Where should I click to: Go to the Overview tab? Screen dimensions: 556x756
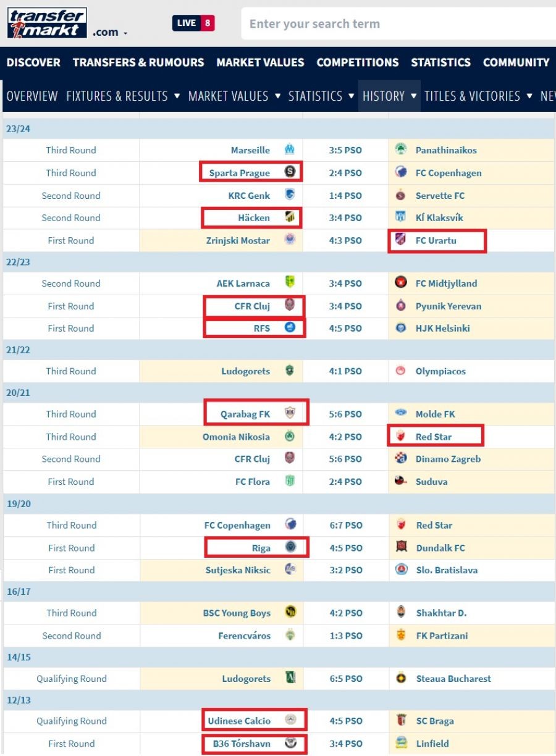(32, 96)
